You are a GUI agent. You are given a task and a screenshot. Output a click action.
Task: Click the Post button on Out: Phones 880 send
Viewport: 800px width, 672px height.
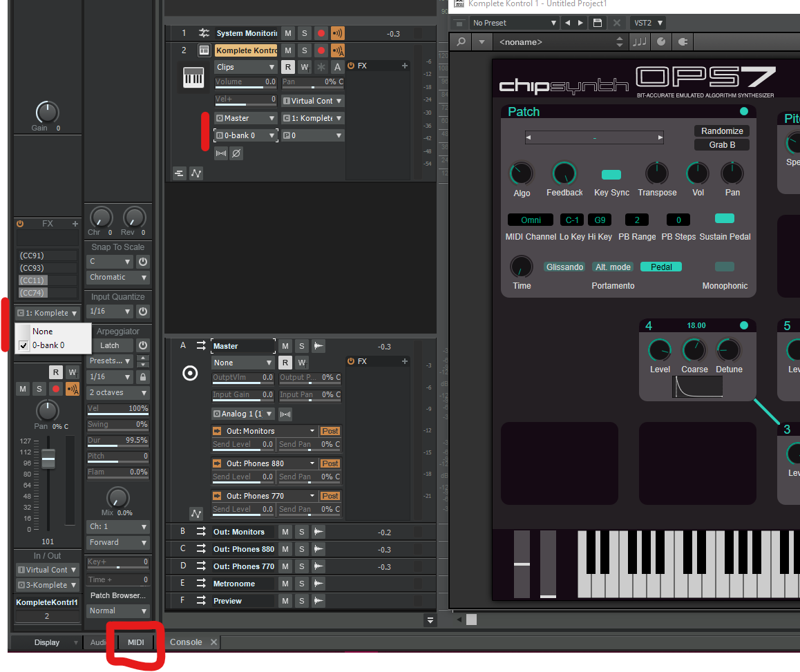pos(330,463)
